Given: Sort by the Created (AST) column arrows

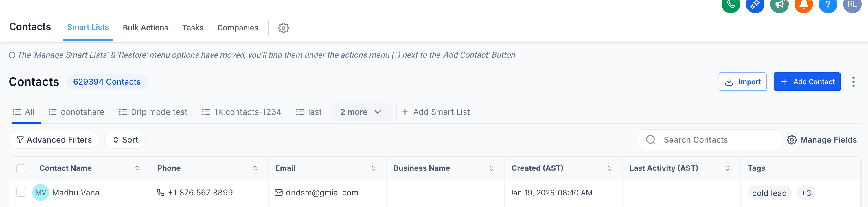Looking at the screenshot, I should pyautogui.click(x=609, y=168).
